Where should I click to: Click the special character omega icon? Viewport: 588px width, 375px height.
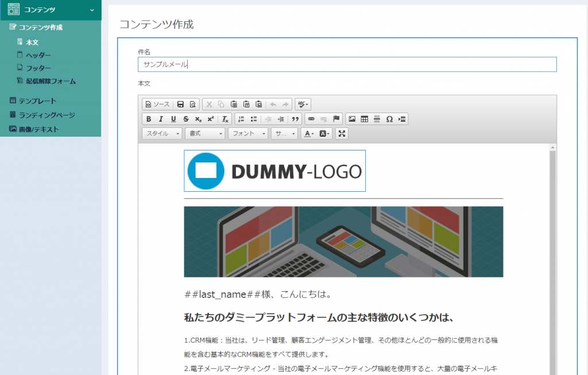tap(389, 119)
